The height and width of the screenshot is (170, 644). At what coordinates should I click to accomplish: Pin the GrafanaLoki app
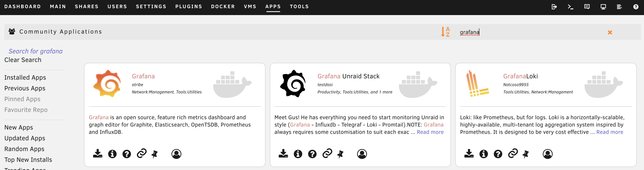tap(525, 154)
